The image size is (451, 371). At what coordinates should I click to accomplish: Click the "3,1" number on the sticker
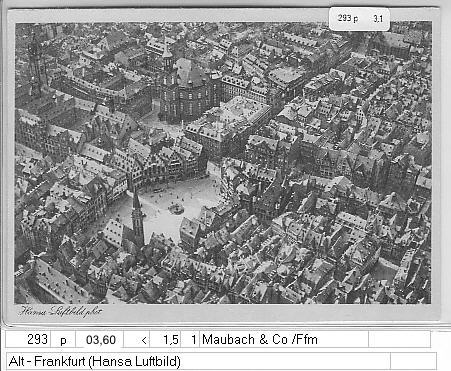tap(378, 19)
